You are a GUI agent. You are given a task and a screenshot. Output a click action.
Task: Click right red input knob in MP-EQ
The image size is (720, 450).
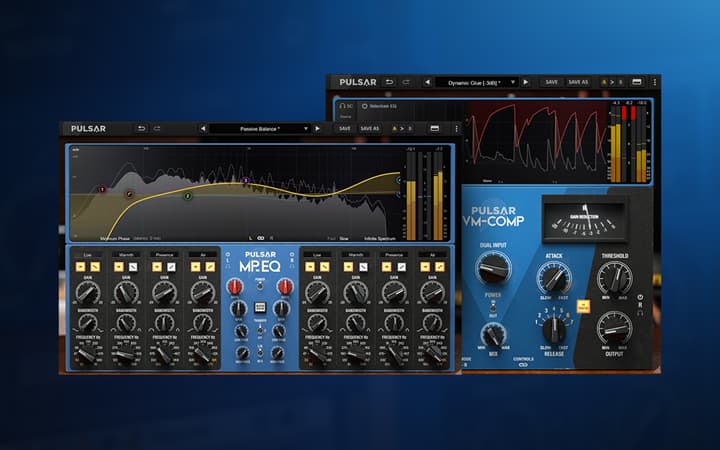pos(285,287)
